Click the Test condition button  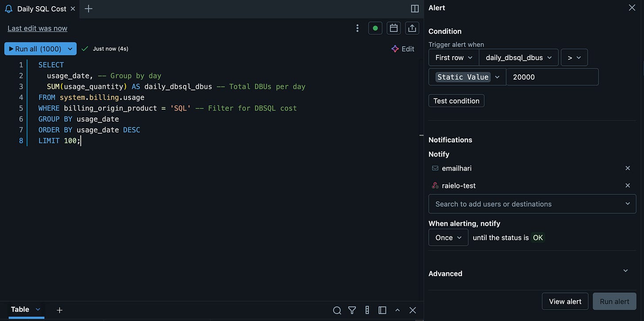point(456,101)
